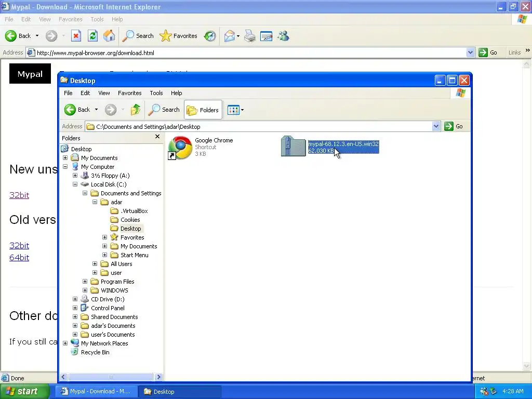
Task: Open Help menu in Desktop window
Action: tap(177, 93)
